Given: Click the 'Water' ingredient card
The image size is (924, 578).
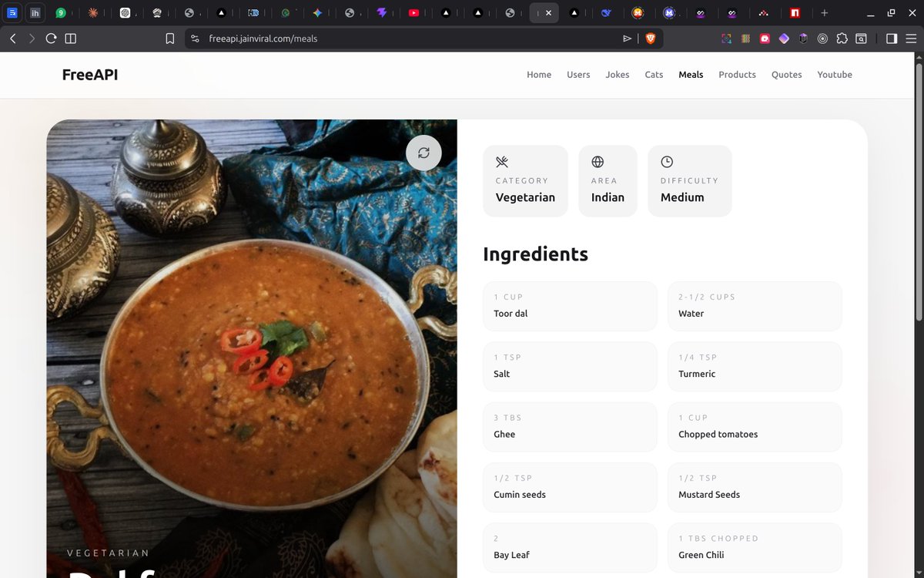Looking at the screenshot, I should [x=755, y=306].
